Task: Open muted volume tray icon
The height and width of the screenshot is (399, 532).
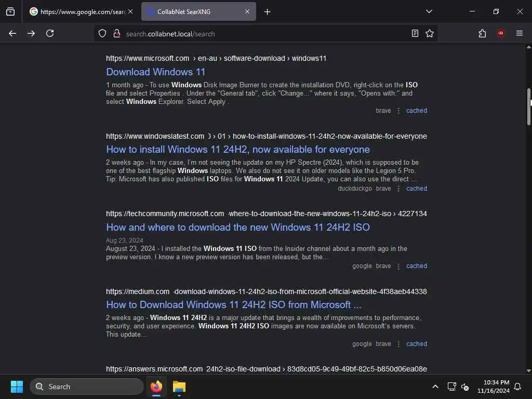Action: (x=465, y=387)
